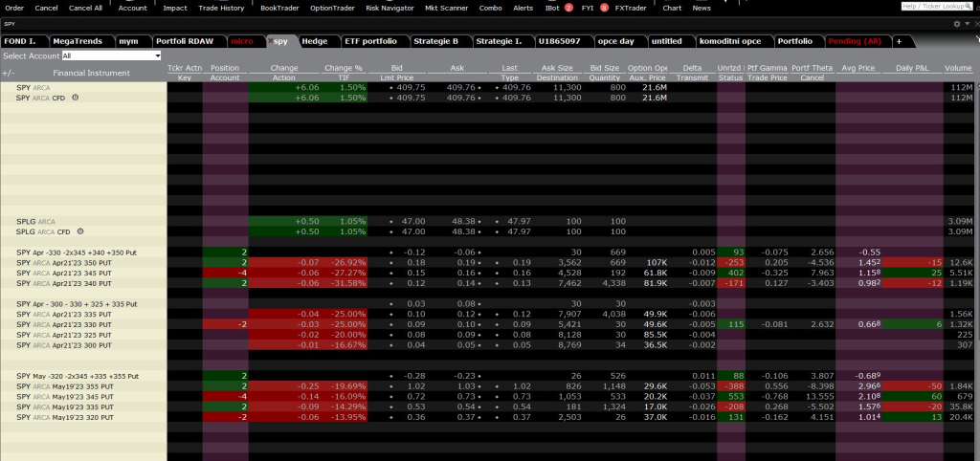980x461 pixels.
Task: Click the Daily P&L column header
Action: point(912,68)
